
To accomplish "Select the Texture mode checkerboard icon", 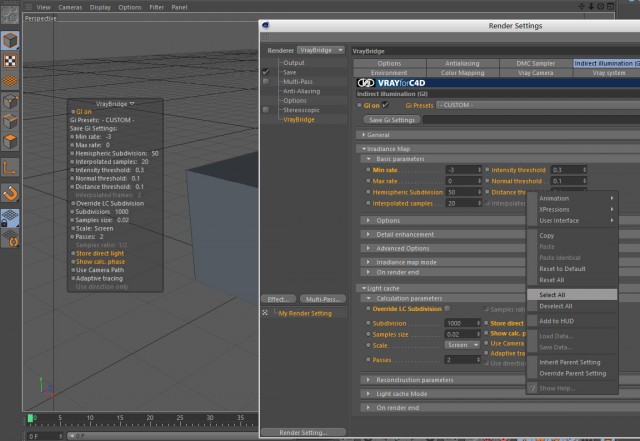I will pyautogui.click(x=10, y=61).
